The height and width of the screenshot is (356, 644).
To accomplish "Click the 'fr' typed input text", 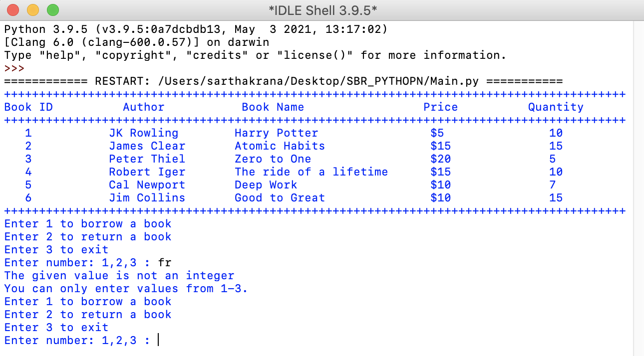I will pos(165,263).
